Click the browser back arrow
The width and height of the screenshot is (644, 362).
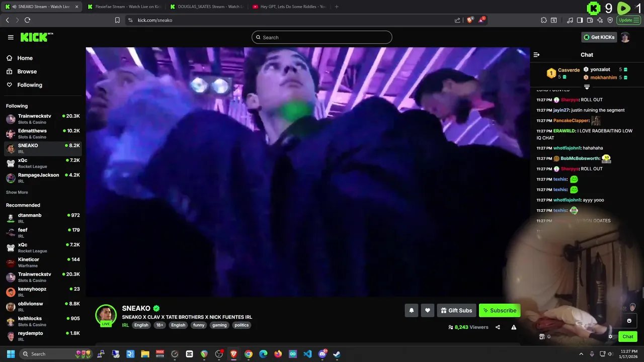pyautogui.click(x=8, y=20)
